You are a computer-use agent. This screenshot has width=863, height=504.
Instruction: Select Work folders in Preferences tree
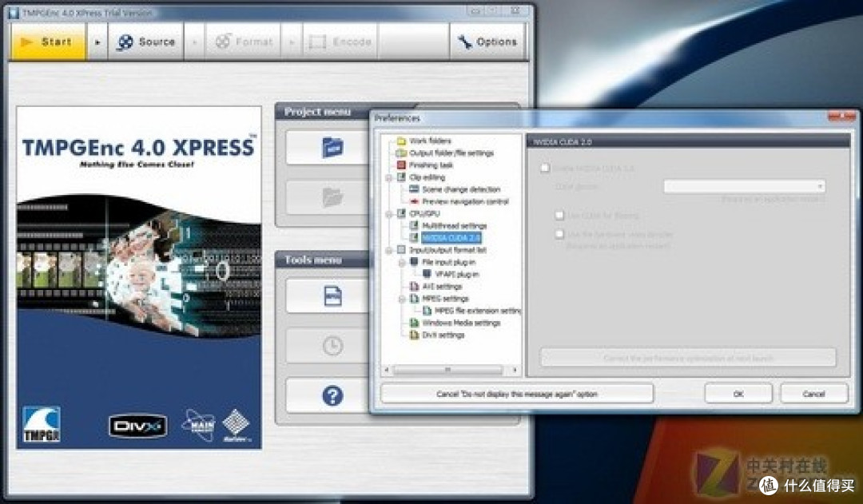coord(431,141)
